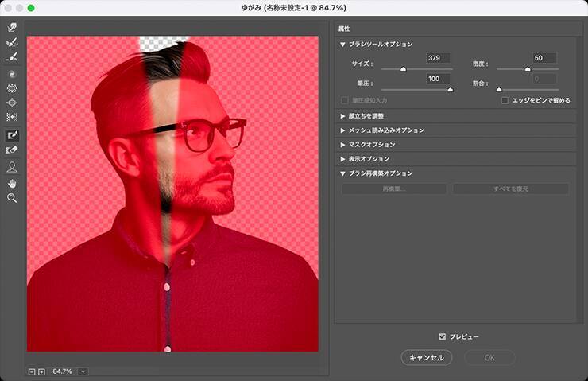Select the Forward Warp tool
This screenshot has width=588, height=381.
(12, 28)
